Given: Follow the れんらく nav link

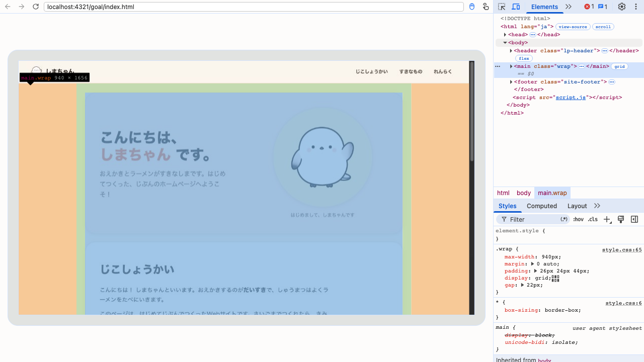Looking at the screenshot, I should coord(443,72).
